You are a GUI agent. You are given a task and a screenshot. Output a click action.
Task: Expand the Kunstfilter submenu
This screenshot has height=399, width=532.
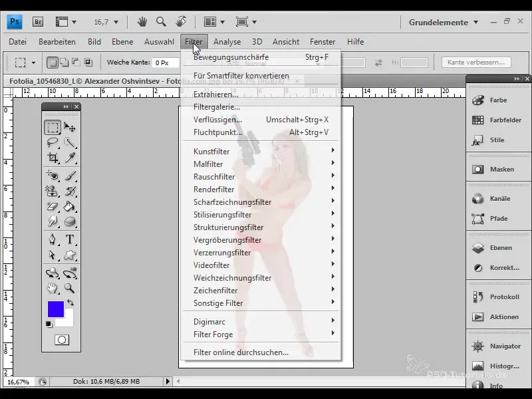[x=261, y=152]
